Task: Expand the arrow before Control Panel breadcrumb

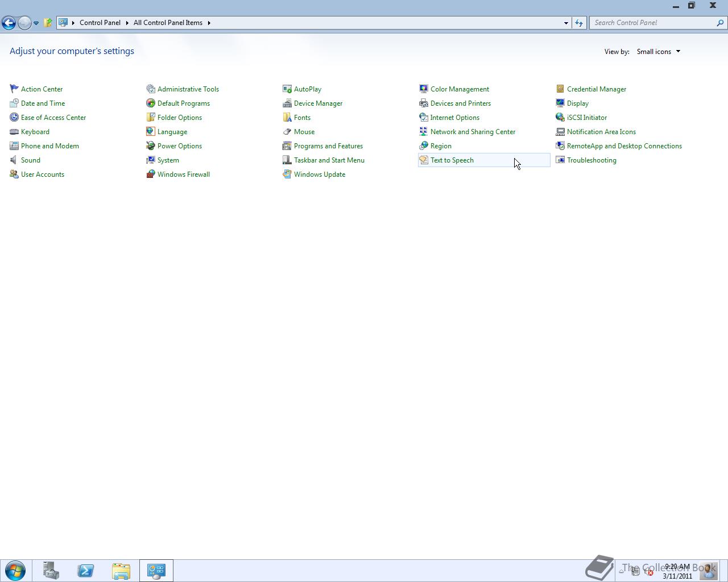Action: coord(73,23)
